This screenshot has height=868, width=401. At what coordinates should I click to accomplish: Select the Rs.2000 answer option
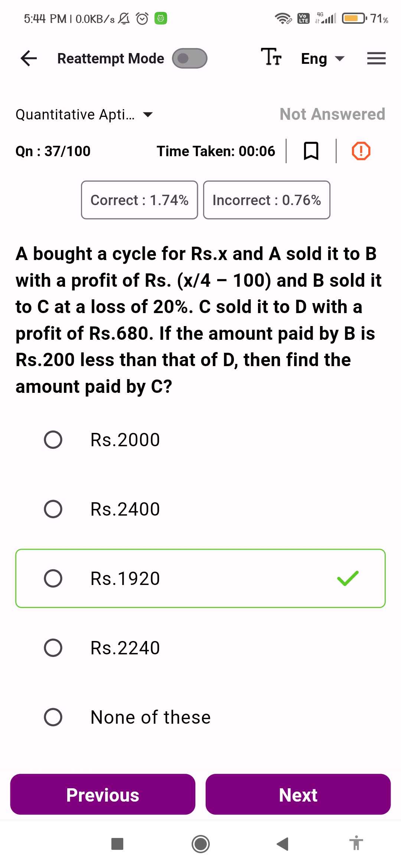(x=53, y=440)
